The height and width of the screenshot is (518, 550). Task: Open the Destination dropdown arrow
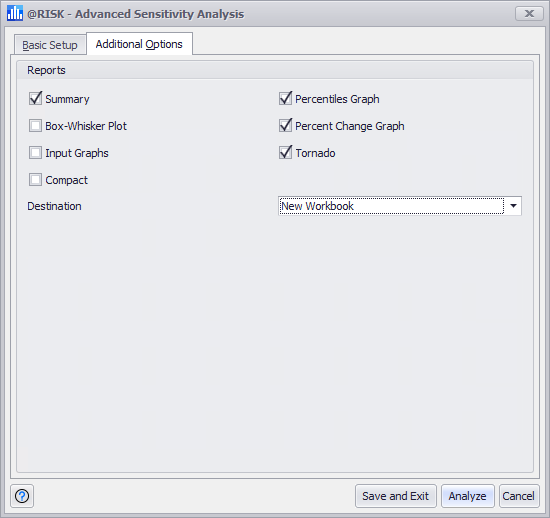tap(513, 206)
